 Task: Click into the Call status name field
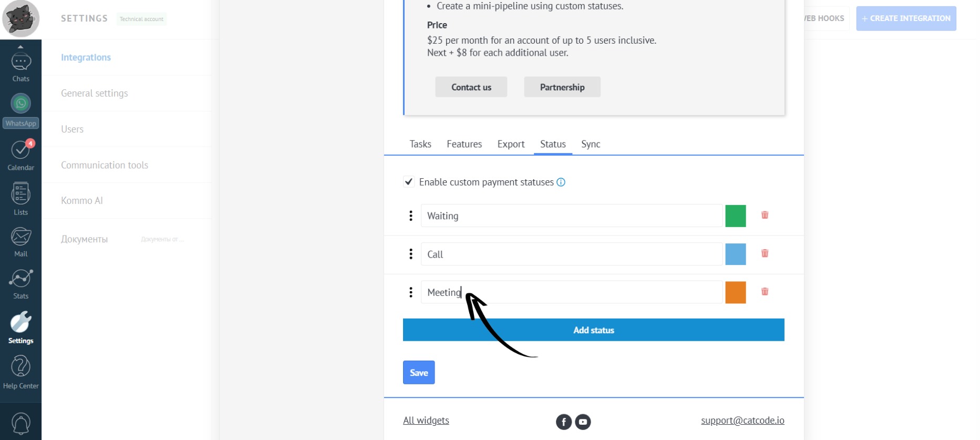pos(571,254)
